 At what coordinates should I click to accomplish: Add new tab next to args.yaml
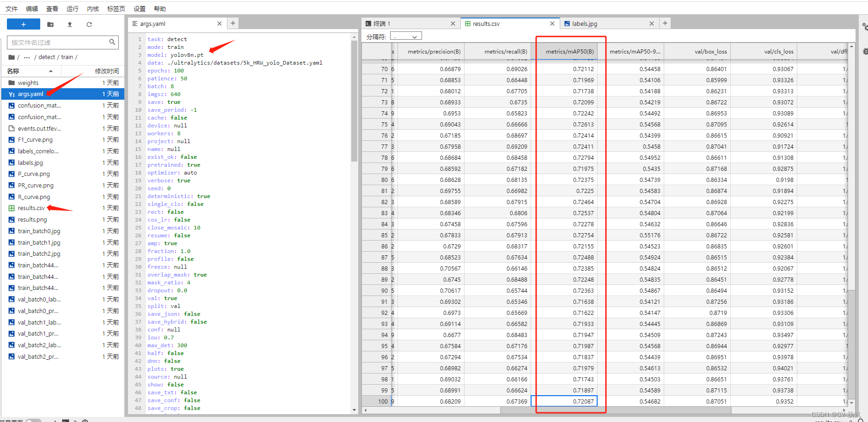point(233,23)
